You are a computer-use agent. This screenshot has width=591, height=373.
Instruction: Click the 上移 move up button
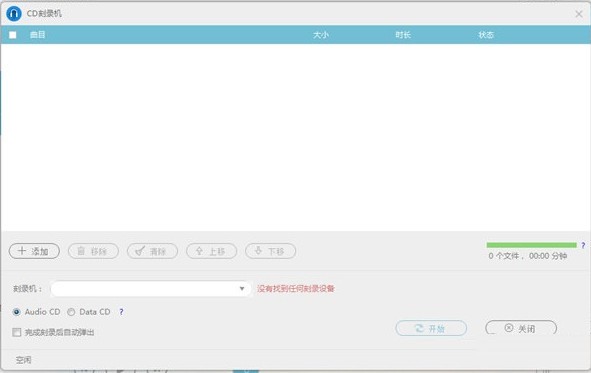pos(212,251)
